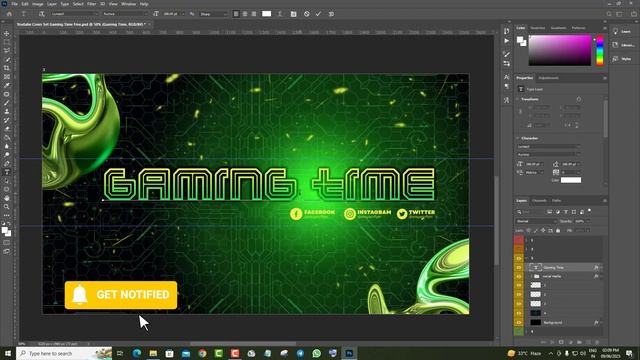Click the 3D text button
The width and height of the screenshot is (640, 360).
click(x=331, y=14)
